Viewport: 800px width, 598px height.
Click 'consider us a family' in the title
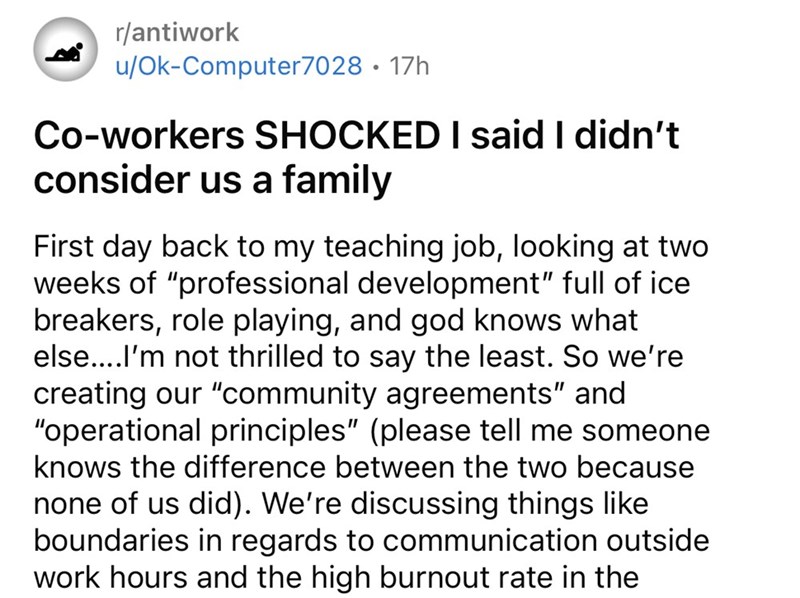[x=212, y=181]
